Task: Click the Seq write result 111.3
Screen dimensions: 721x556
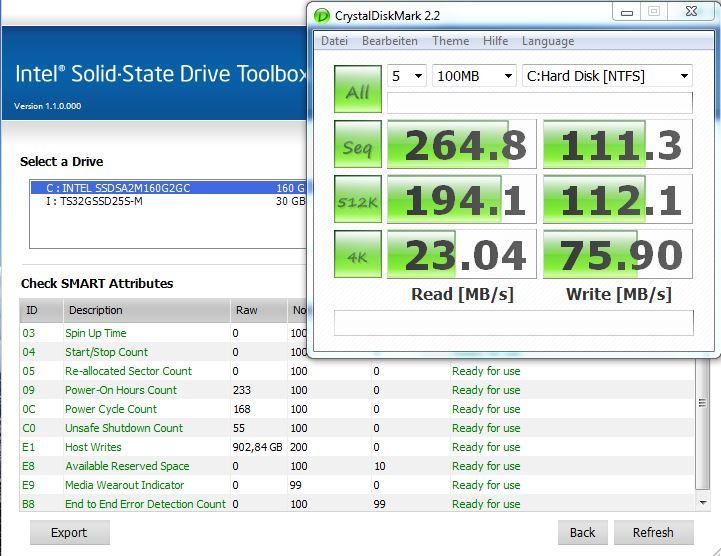Action: (618, 144)
